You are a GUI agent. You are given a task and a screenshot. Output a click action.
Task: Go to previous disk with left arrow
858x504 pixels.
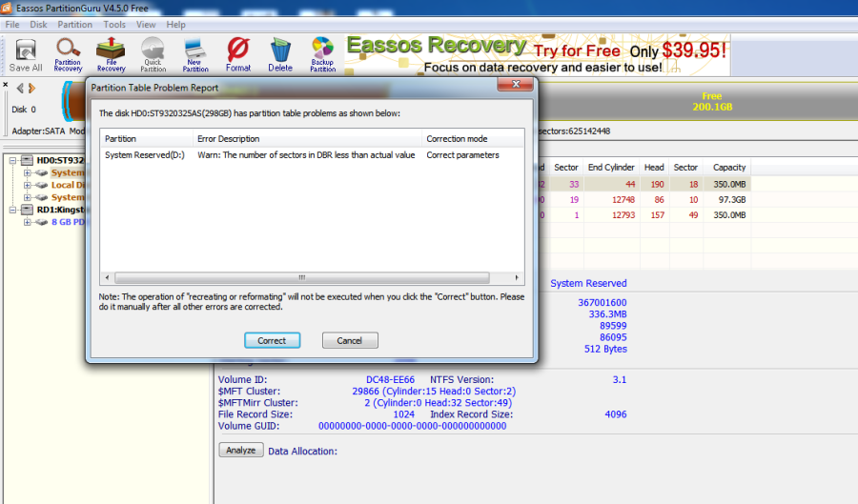click(20, 88)
